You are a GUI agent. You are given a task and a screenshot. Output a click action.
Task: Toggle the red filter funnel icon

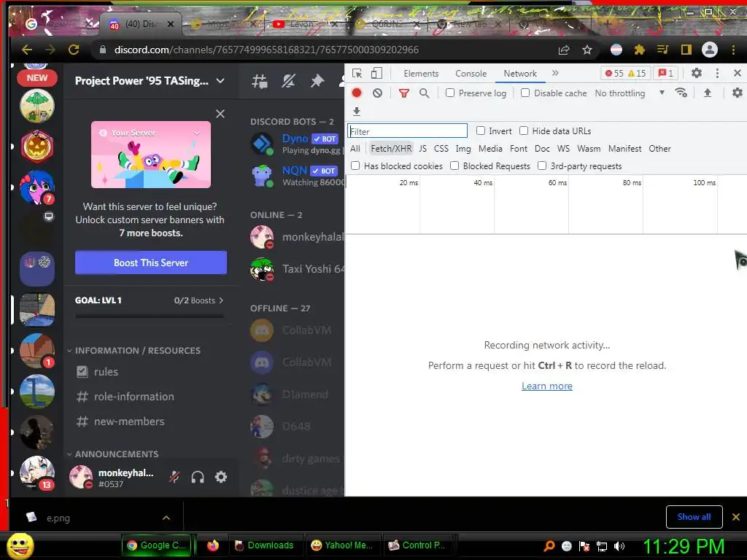point(404,93)
